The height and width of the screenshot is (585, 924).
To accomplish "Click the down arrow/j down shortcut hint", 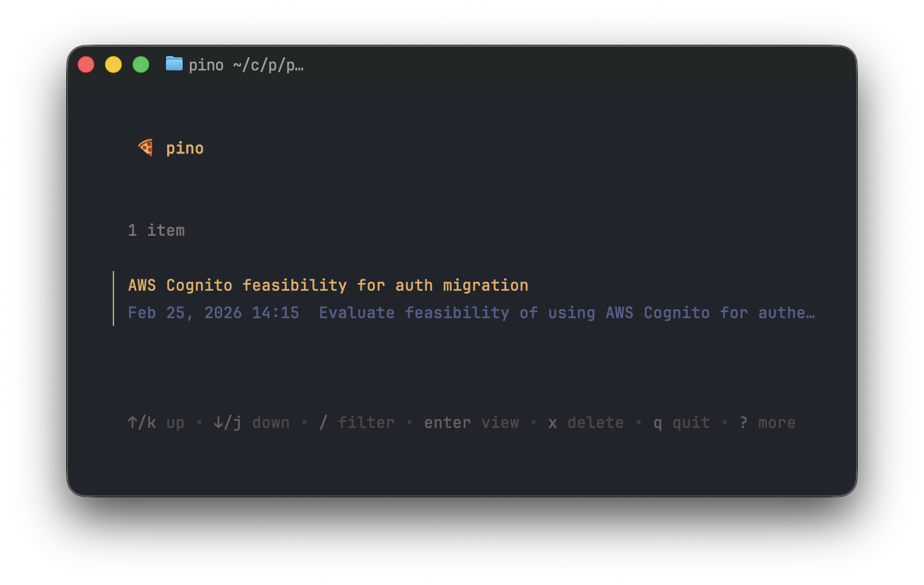I will point(251,423).
